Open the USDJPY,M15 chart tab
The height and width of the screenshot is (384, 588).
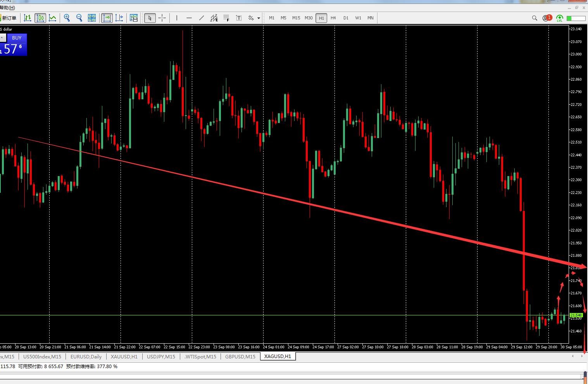point(161,356)
